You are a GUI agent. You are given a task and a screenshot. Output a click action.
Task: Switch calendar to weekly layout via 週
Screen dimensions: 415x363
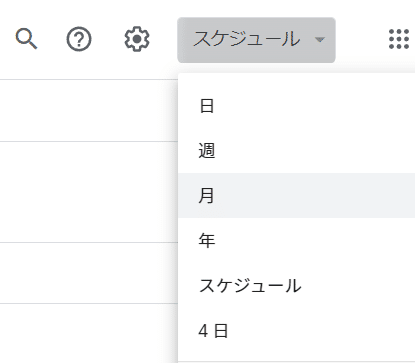click(296, 151)
